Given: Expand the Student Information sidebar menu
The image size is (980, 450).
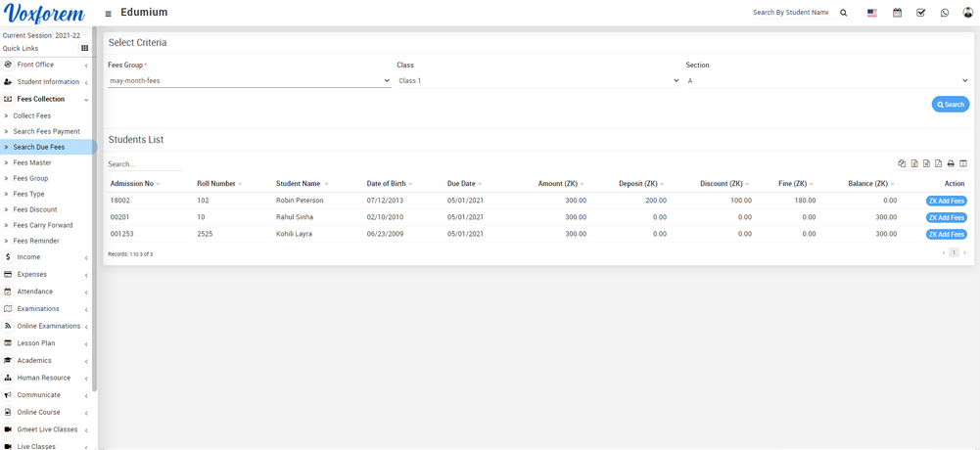Looking at the screenshot, I should (x=47, y=82).
